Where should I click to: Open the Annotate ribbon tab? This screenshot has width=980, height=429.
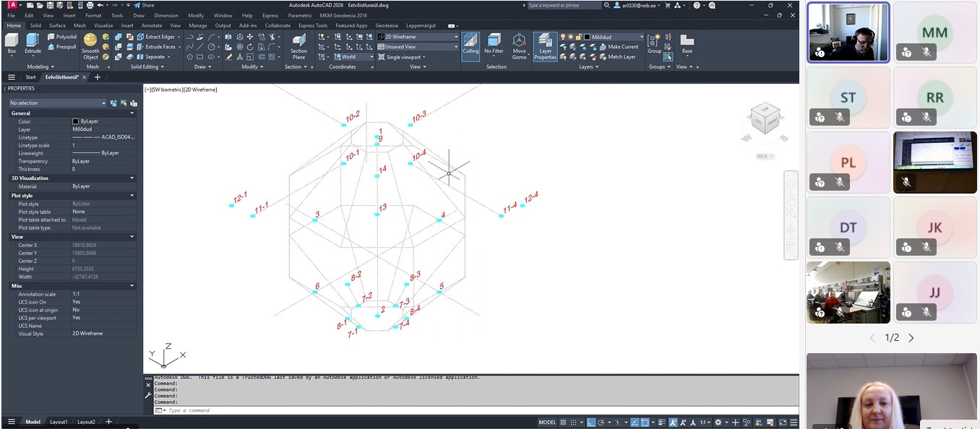pyautogui.click(x=152, y=25)
